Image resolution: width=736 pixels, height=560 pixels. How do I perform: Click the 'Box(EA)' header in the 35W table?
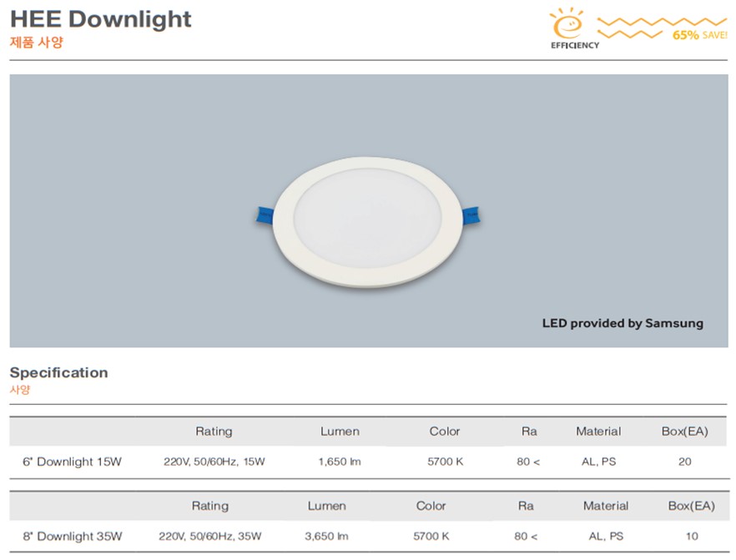tap(692, 506)
